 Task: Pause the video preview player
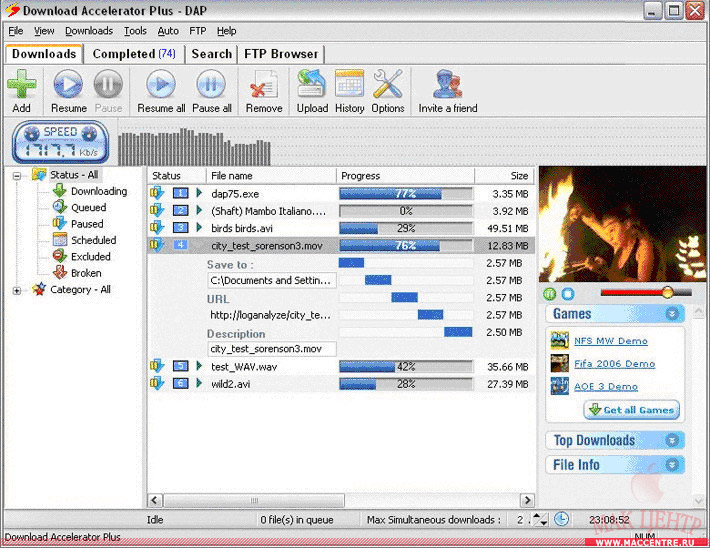(x=549, y=294)
